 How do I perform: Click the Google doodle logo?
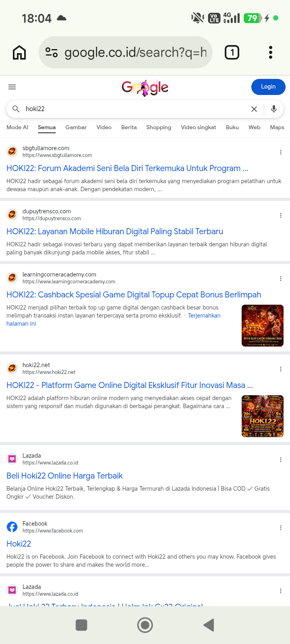(145, 87)
